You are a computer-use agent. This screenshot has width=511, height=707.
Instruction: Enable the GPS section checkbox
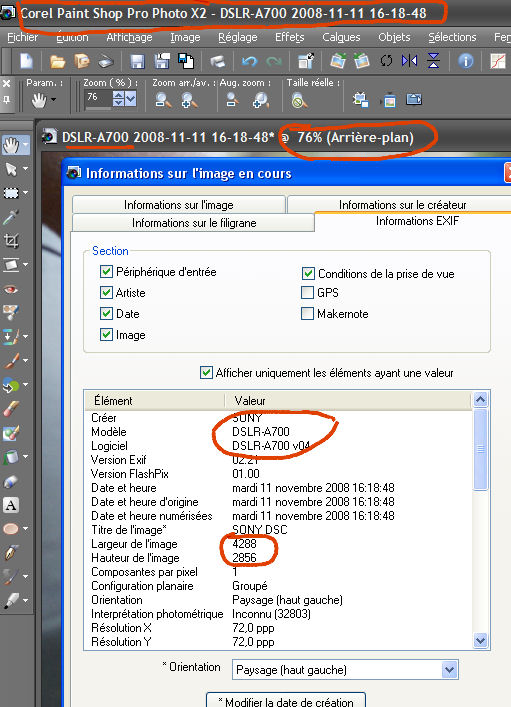(x=308, y=293)
